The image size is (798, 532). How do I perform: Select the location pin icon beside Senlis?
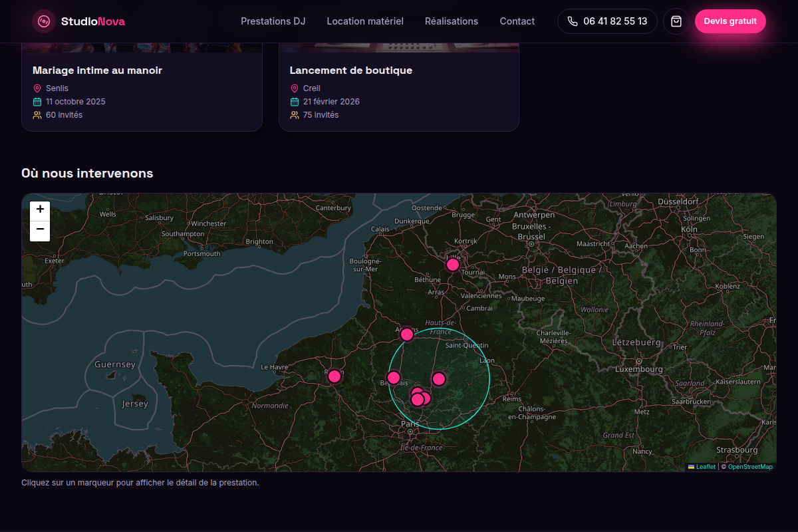pos(37,88)
